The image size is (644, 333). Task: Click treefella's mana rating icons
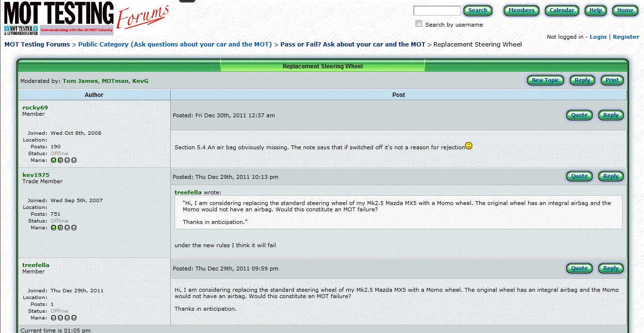click(x=64, y=318)
